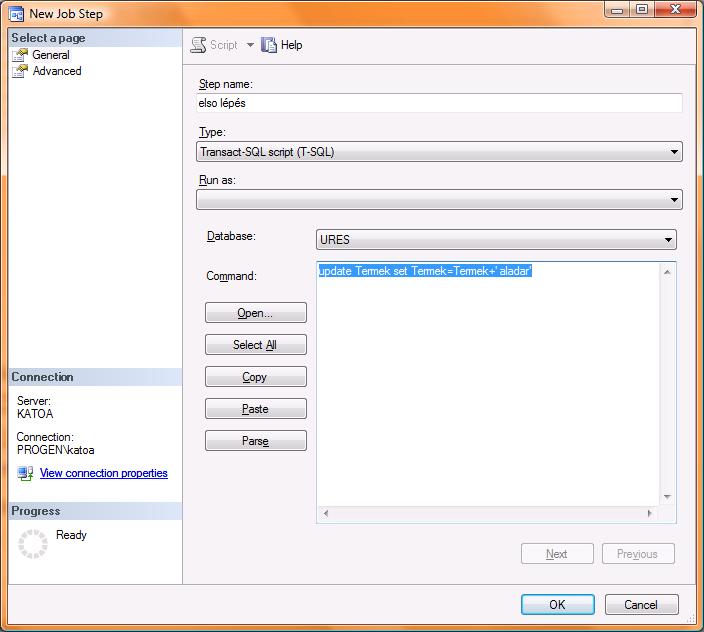This screenshot has width=704, height=632.
Task: Click the connection properties network icon
Action: (x=25, y=473)
